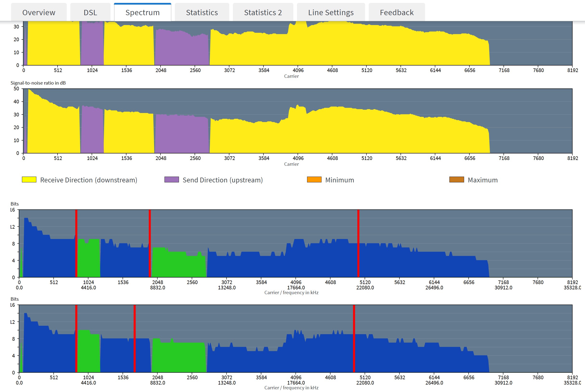Click rightmost red marker in upper Bits chart

click(x=358, y=243)
